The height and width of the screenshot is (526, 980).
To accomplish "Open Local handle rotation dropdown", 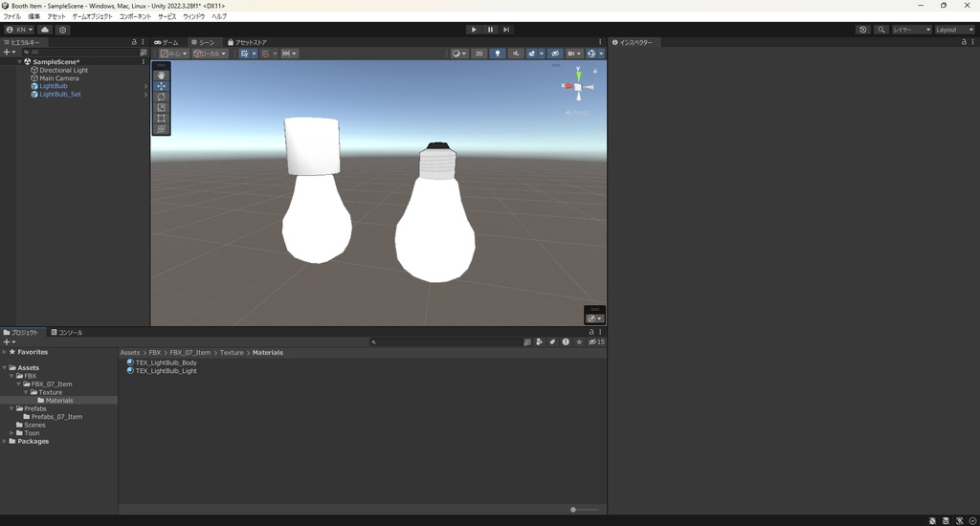I will coord(210,54).
